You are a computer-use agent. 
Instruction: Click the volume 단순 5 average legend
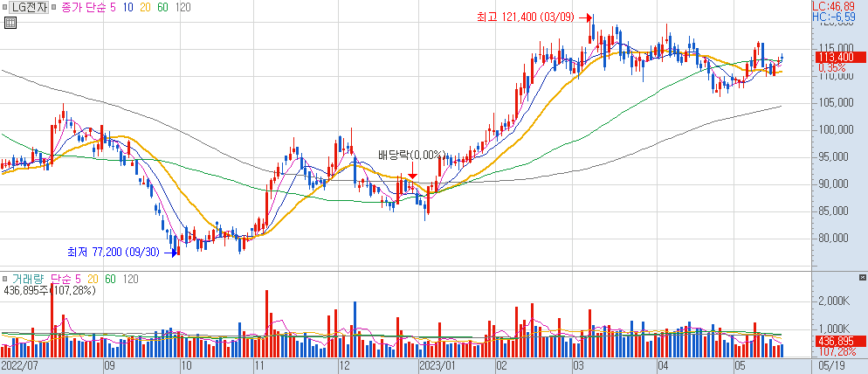(65, 278)
